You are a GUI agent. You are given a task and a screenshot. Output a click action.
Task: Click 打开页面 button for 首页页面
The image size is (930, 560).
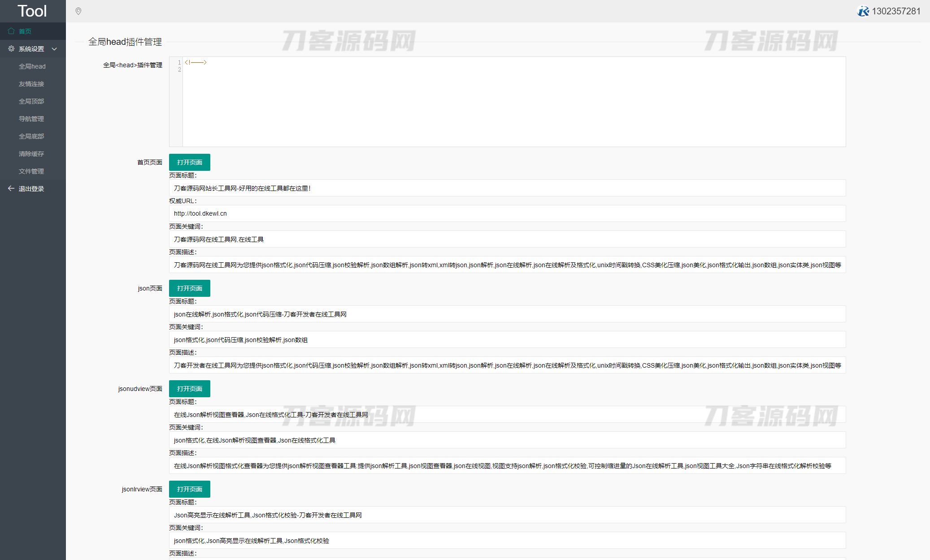click(189, 162)
